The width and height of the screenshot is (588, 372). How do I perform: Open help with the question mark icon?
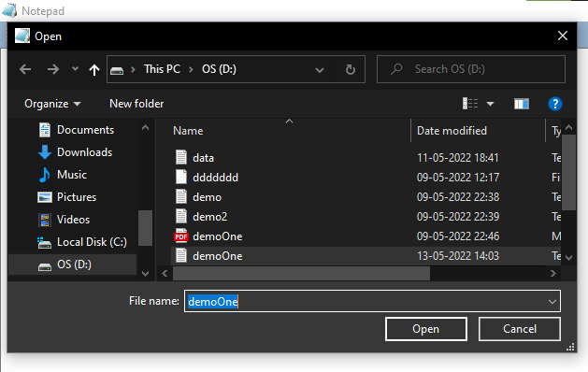click(555, 104)
